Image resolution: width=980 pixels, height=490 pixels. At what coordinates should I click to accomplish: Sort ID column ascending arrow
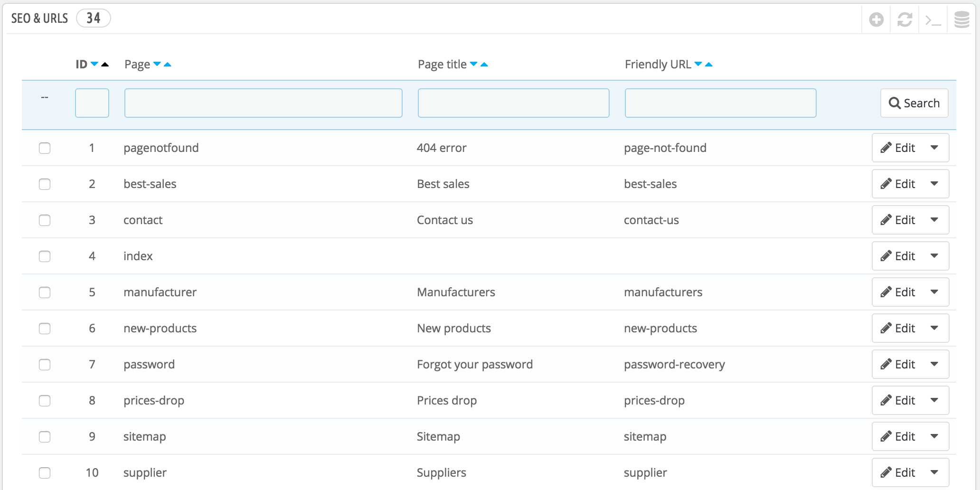tap(105, 64)
